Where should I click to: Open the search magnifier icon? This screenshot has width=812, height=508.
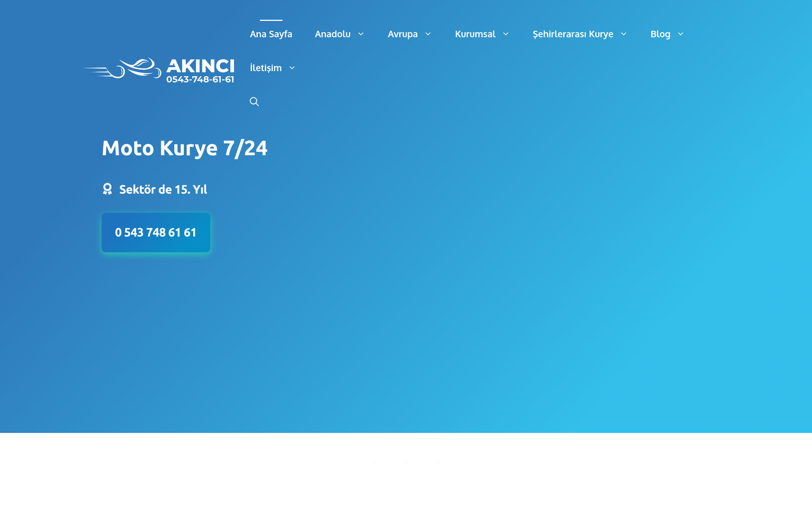tap(254, 102)
